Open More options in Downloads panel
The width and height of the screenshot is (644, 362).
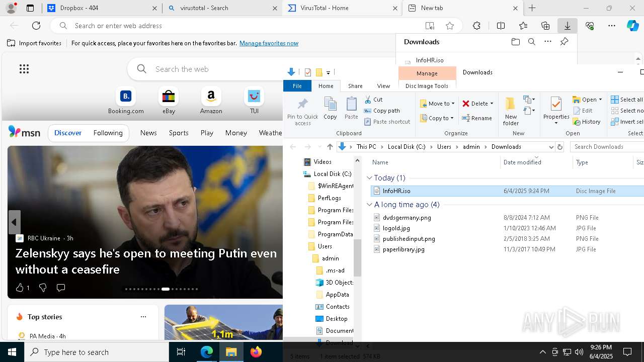[548, 42]
